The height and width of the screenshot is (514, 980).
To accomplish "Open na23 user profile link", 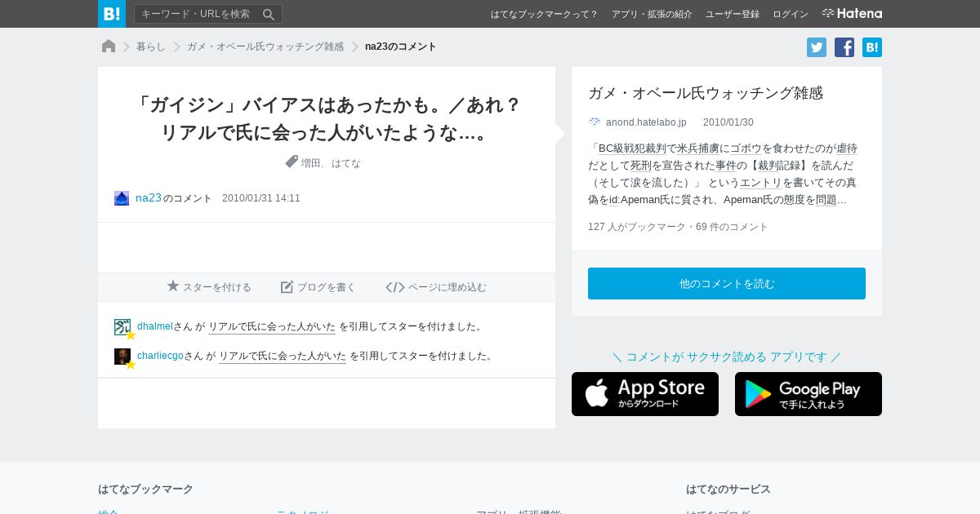I will point(149,197).
